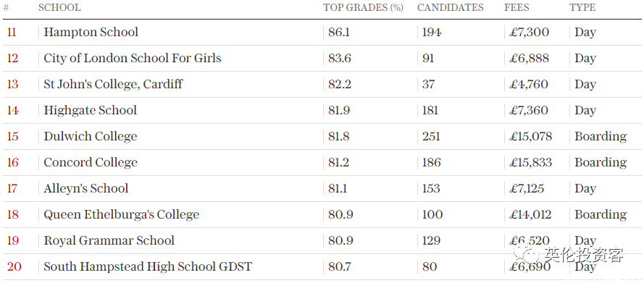Click the FEES column header
The width and height of the screenshot is (644, 283).
pos(517,8)
